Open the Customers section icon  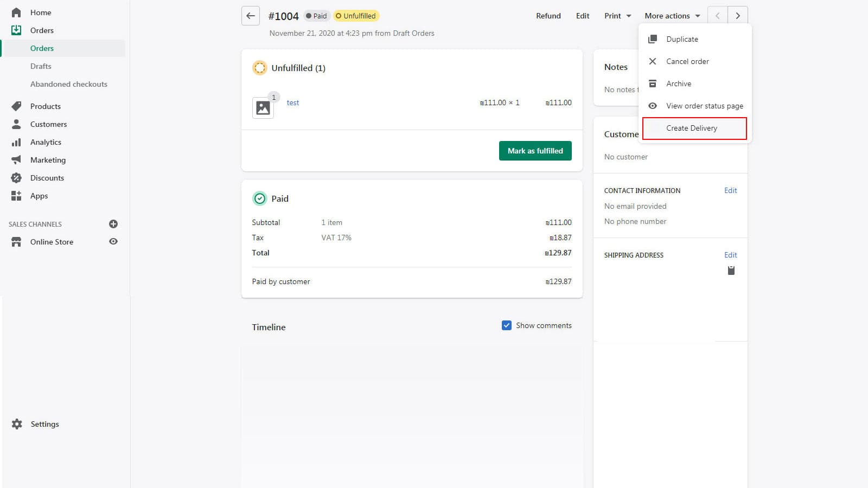coord(16,124)
